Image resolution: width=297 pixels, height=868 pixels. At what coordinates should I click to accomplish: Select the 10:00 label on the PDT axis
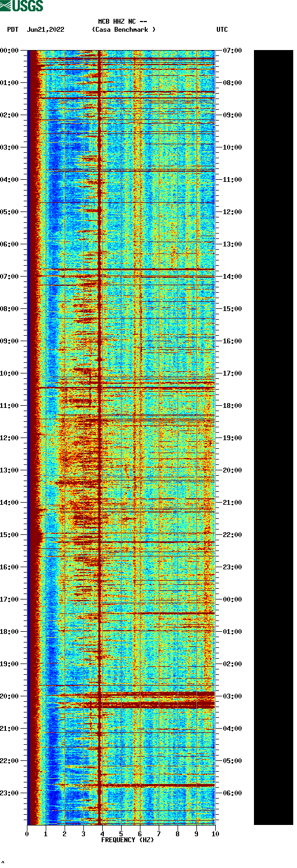point(9,373)
